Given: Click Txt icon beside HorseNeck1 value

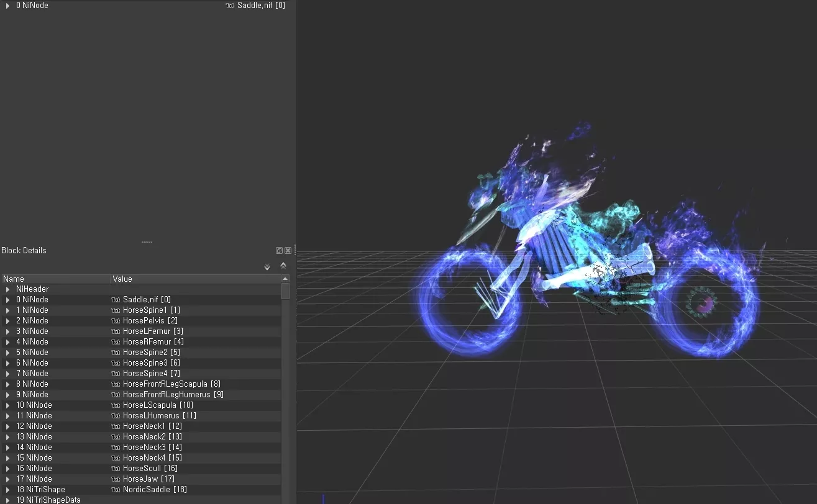Looking at the screenshot, I should (116, 426).
